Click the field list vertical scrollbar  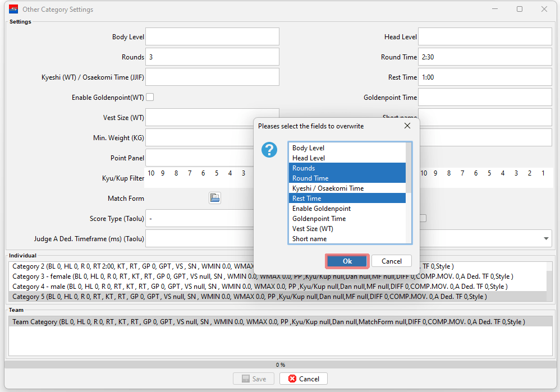[x=408, y=213]
